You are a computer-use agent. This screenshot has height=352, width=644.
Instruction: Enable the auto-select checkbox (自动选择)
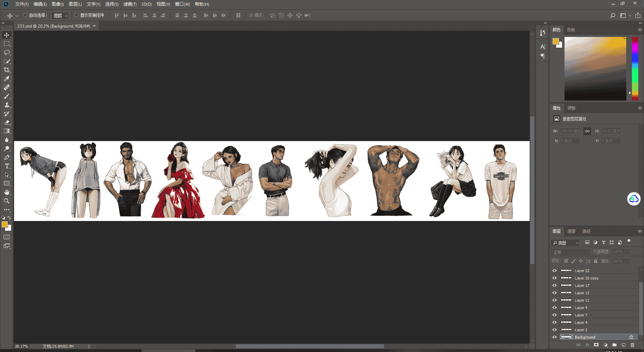[x=25, y=15]
